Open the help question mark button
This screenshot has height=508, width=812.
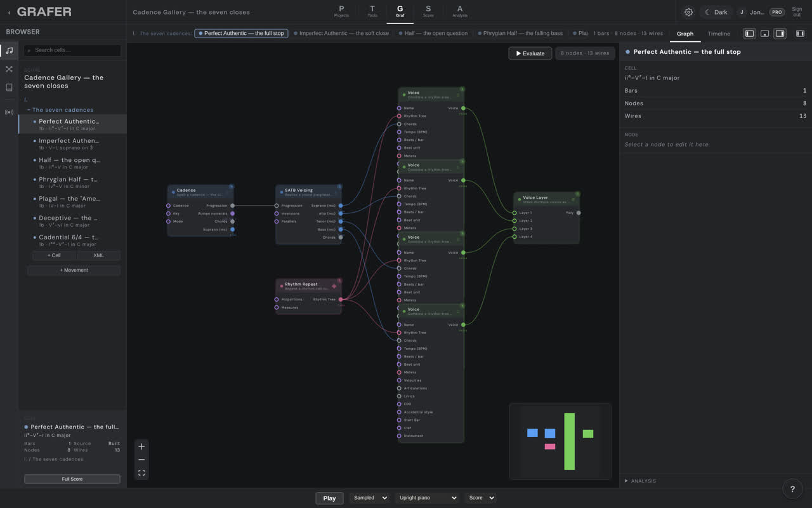click(792, 489)
